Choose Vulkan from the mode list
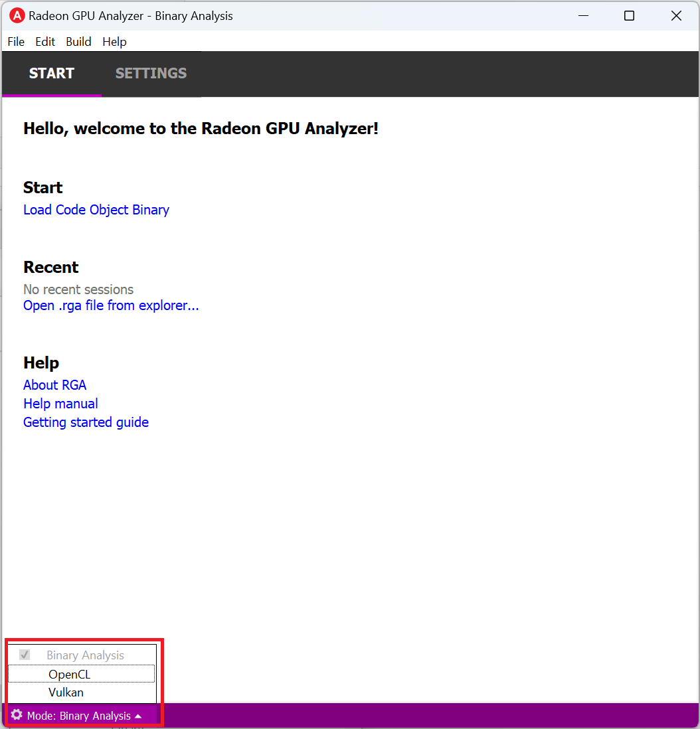This screenshot has height=729, width=700. 66,692
